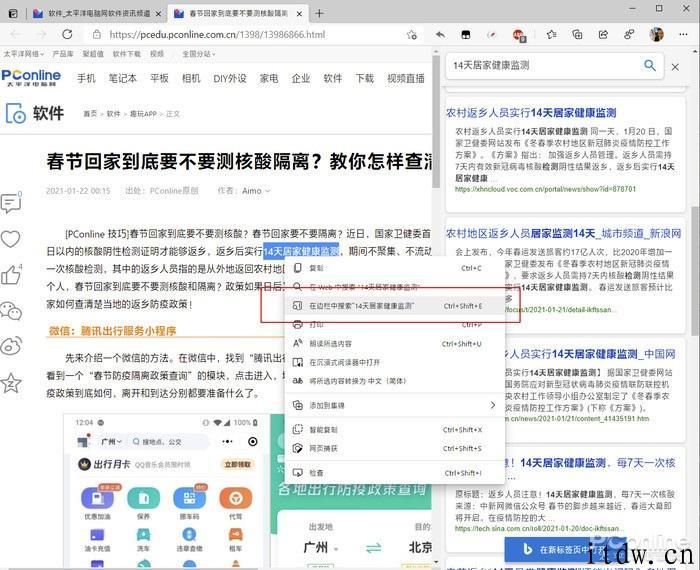The height and width of the screenshot is (570, 700).
Task: Choose 打印 in the context menu
Action: click(395, 325)
